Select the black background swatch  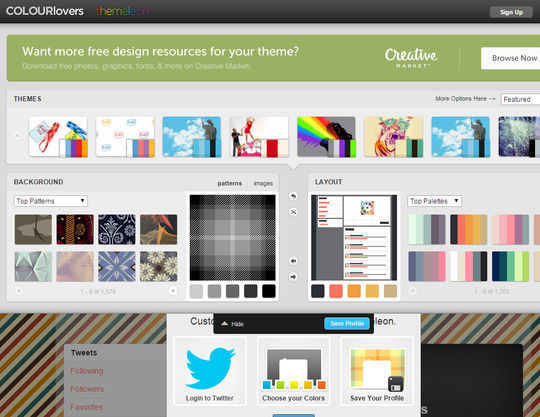click(269, 291)
